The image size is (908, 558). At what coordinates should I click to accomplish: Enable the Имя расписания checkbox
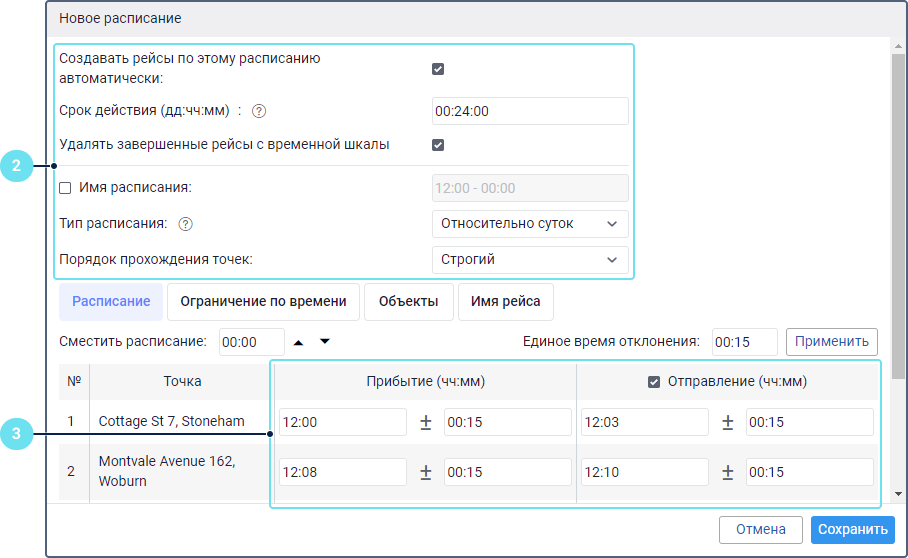coord(66,187)
